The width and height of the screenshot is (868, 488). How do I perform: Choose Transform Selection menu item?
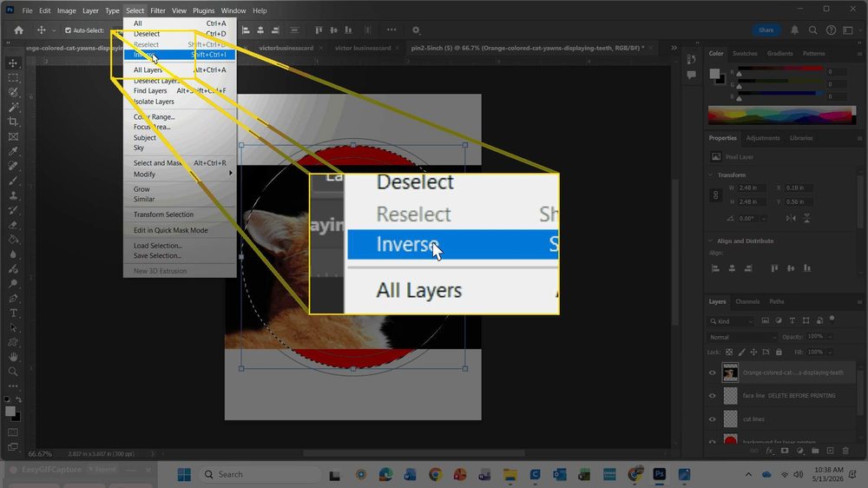pyautogui.click(x=180, y=214)
